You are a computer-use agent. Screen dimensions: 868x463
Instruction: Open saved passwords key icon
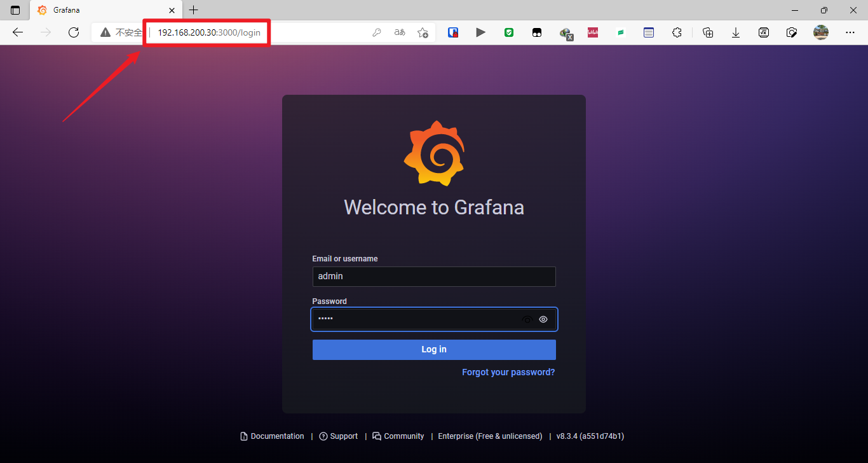(x=377, y=32)
